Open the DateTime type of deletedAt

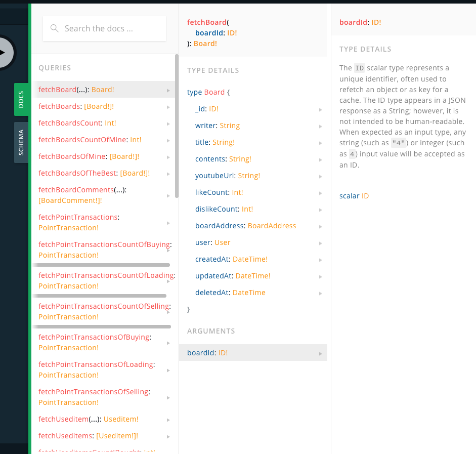point(249,293)
